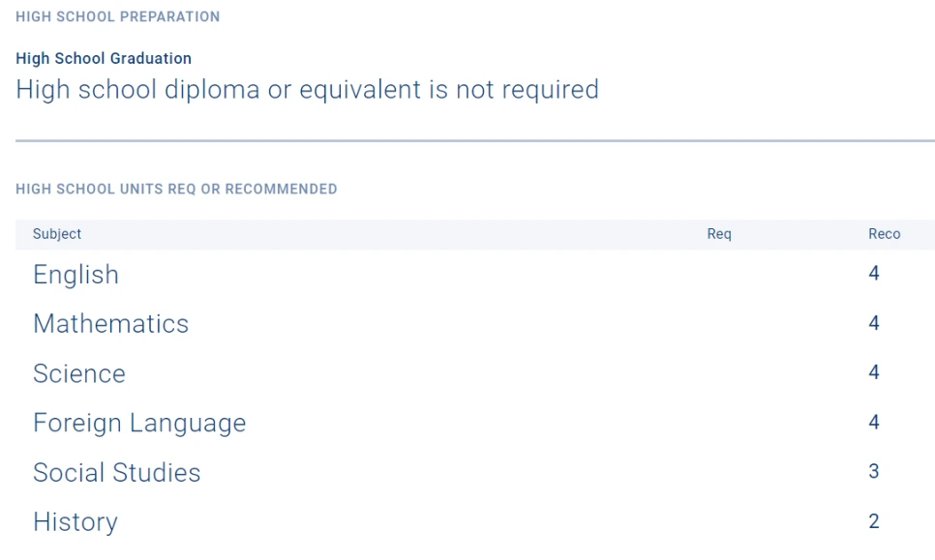Viewport: 935px width, 560px height.
Task: Click the High School Graduation label
Action: click(104, 58)
